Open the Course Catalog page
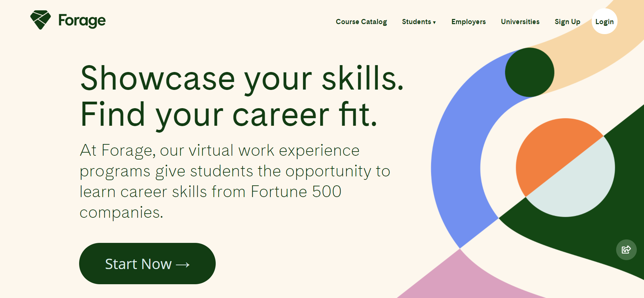The width and height of the screenshot is (644, 298). (361, 22)
